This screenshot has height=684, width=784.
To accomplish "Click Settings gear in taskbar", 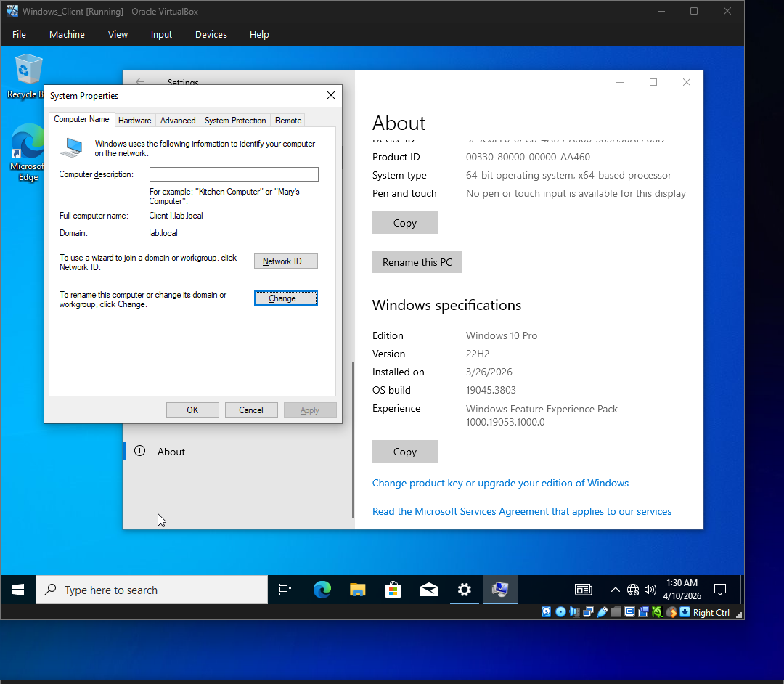I will click(x=465, y=590).
